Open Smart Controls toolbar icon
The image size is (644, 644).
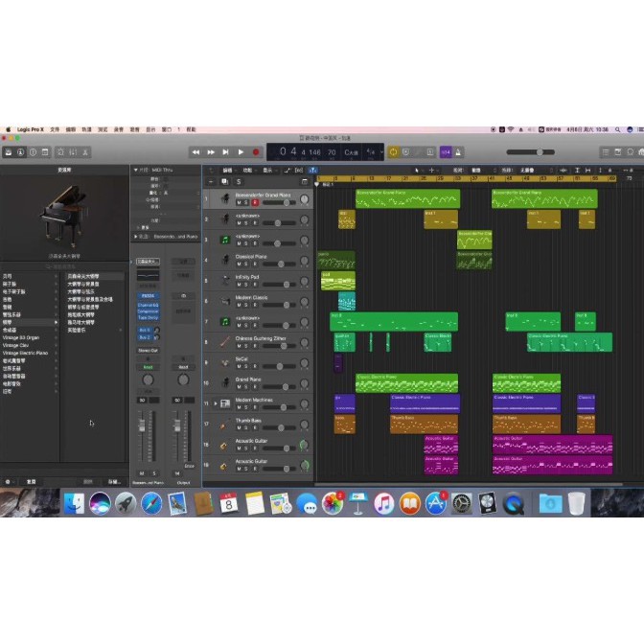pos(60,152)
